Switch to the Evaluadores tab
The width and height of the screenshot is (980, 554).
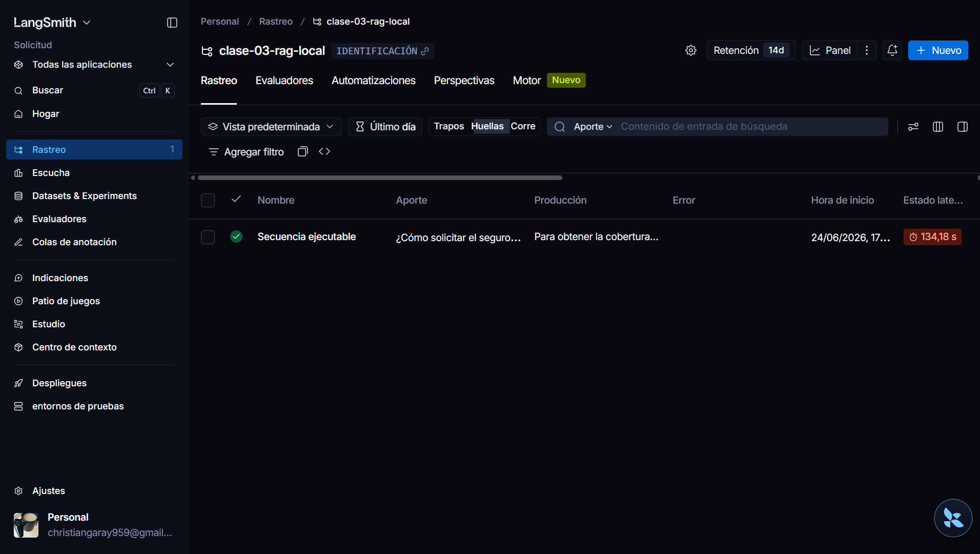pos(284,81)
